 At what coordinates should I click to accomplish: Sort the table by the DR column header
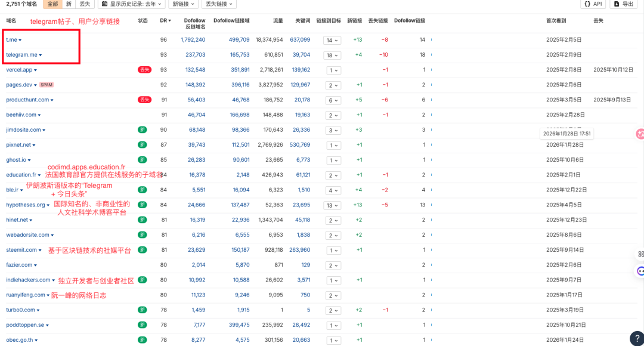pyautogui.click(x=163, y=21)
